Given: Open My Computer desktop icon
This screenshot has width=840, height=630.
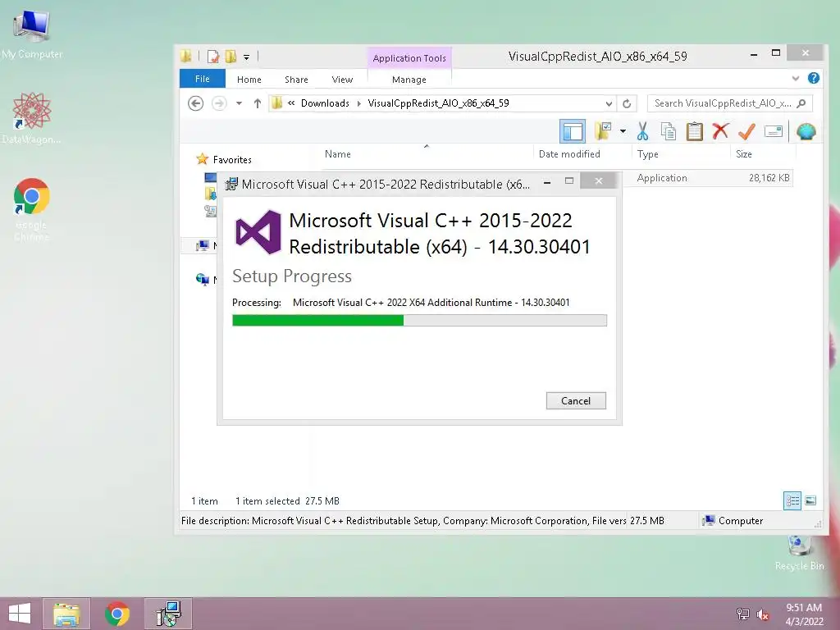Looking at the screenshot, I should [32, 33].
